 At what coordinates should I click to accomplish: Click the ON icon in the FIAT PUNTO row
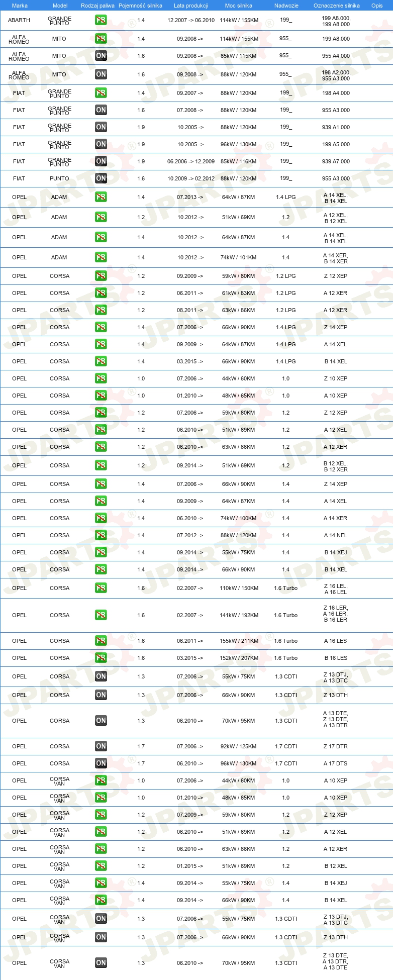101,178
